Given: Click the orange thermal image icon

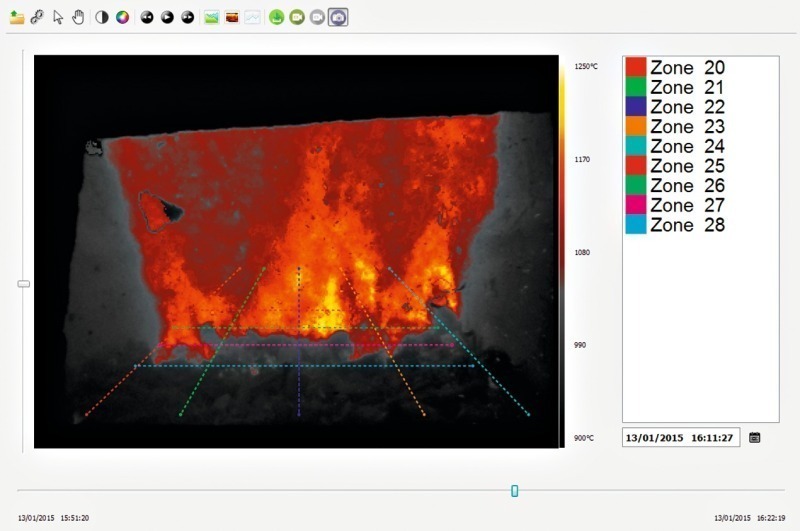Looking at the screenshot, I should click(x=231, y=17).
